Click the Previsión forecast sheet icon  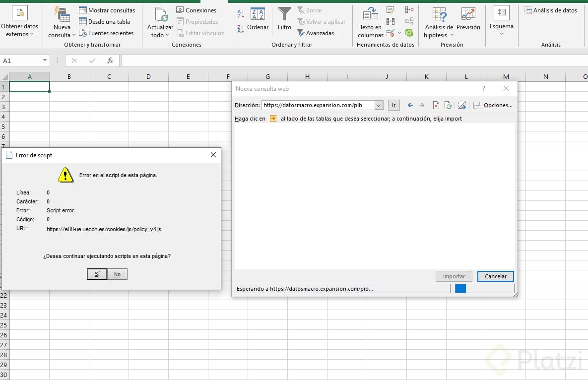(x=468, y=19)
